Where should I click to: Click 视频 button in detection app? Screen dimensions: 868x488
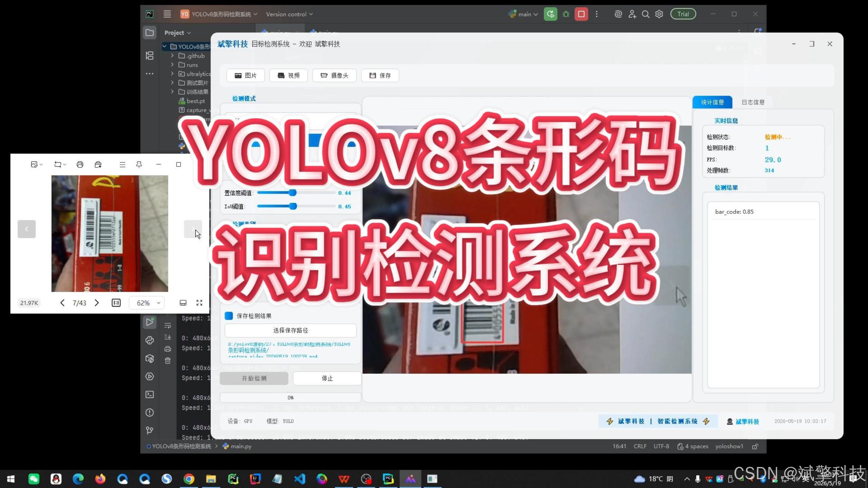[289, 75]
